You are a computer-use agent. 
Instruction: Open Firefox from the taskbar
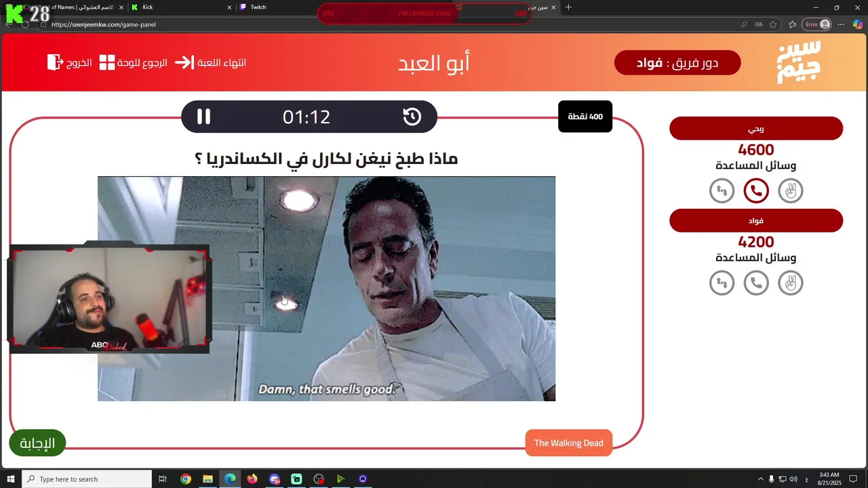click(x=252, y=479)
